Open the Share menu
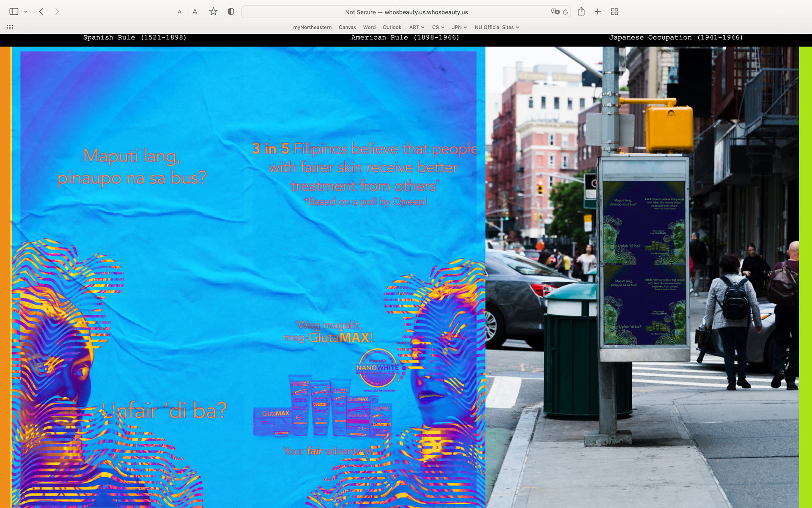This screenshot has height=508, width=812. pyautogui.click(x=581, y=11)
